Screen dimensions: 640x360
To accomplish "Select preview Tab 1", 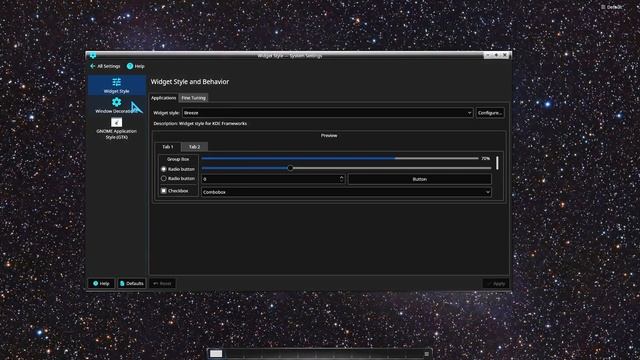I will tap(168, 147).
